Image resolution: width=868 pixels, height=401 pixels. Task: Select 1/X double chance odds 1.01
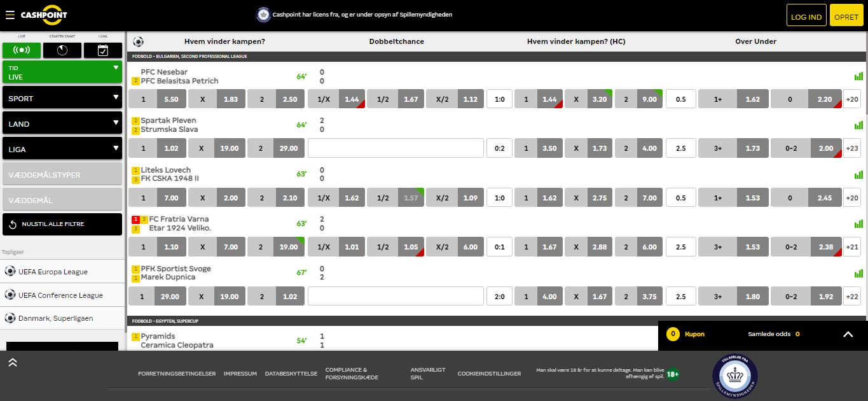click(336, 247)
